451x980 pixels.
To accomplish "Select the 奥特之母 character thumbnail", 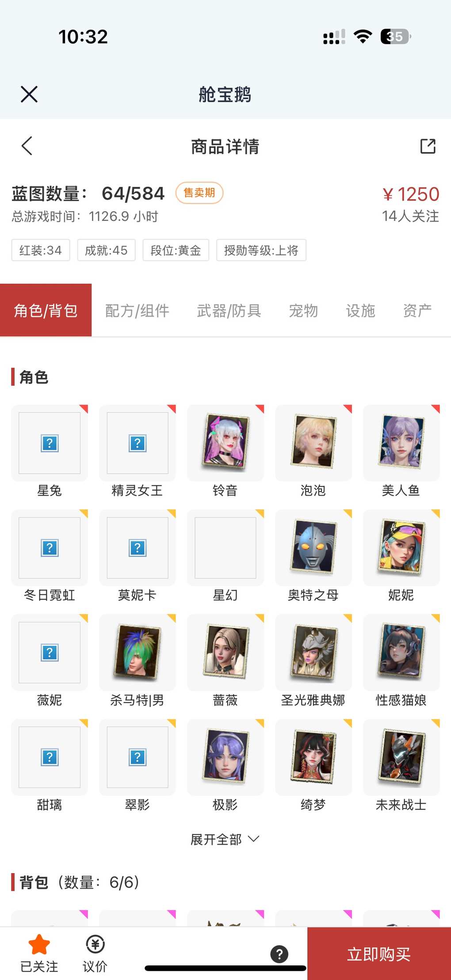I will tap(313, 547).
